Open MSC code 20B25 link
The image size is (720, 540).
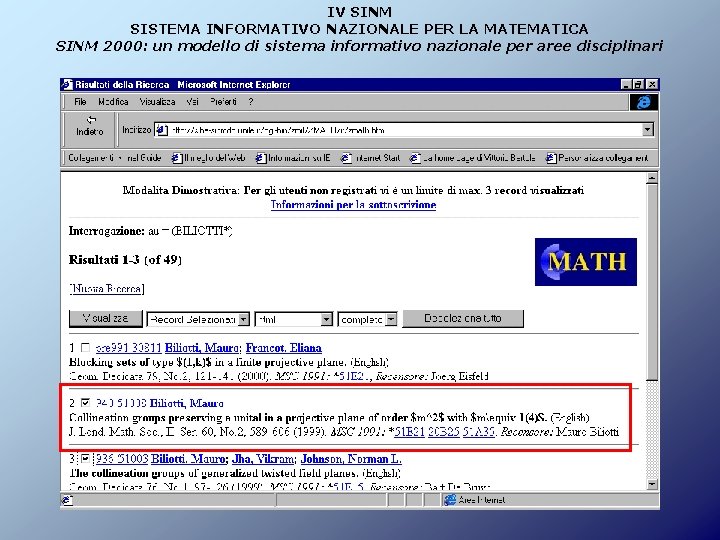(444, 432)
